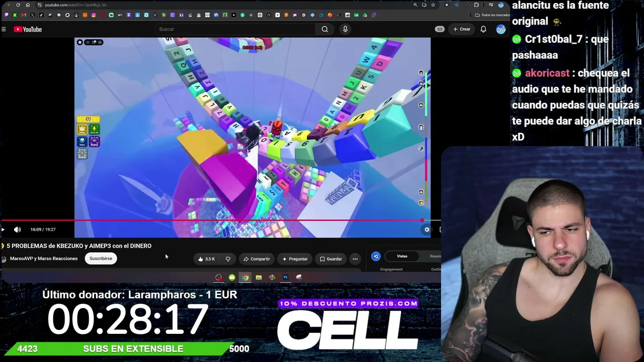The height and width of the screenshot is (362, 644).
Task: Start voice search with the microphone icon
Action: (x=345, y=29)
